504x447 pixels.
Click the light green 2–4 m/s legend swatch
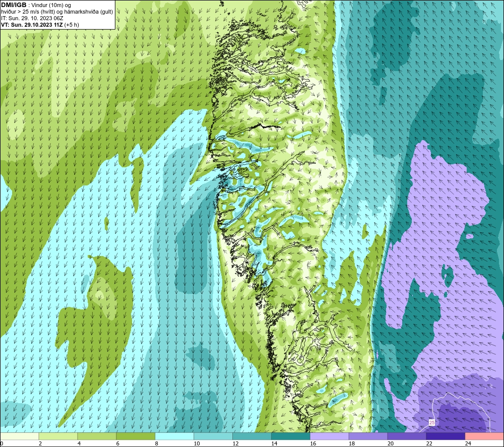click(x=58, y=436)
